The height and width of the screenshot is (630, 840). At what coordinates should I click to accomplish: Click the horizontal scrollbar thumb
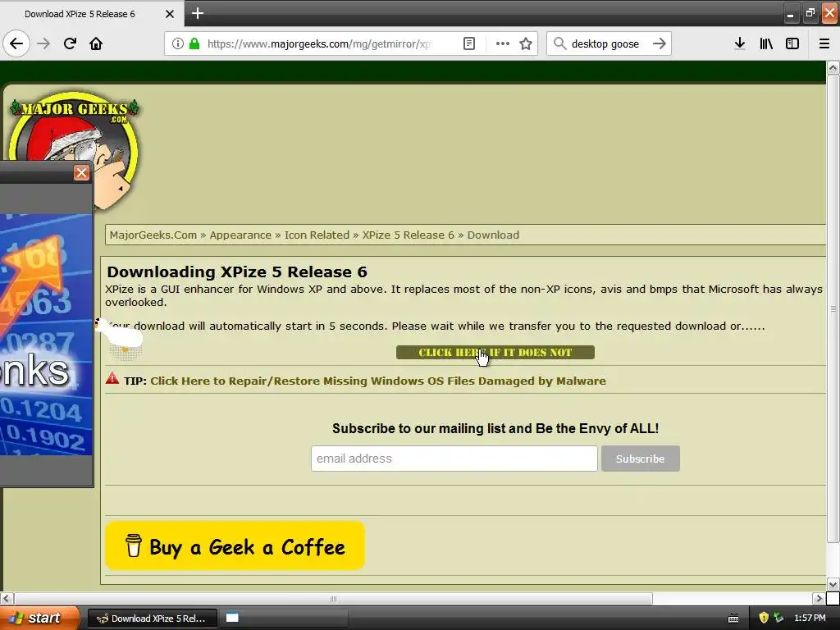click(x=333, y=598)
